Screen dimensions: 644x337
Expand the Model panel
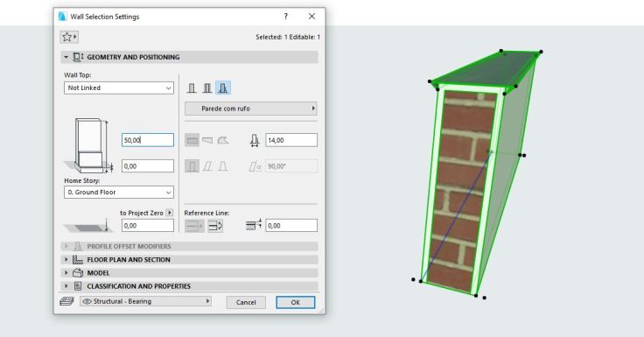(x=66, y=273)
